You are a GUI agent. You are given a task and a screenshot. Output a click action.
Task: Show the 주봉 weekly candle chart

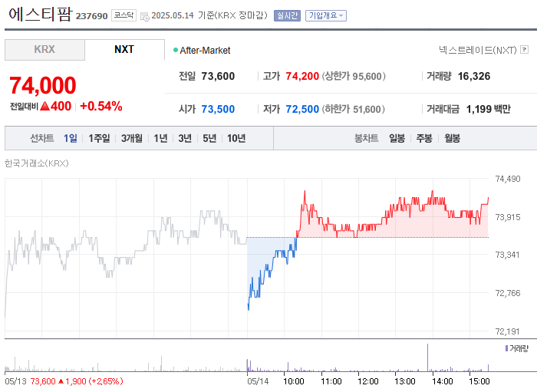(424, 138)
